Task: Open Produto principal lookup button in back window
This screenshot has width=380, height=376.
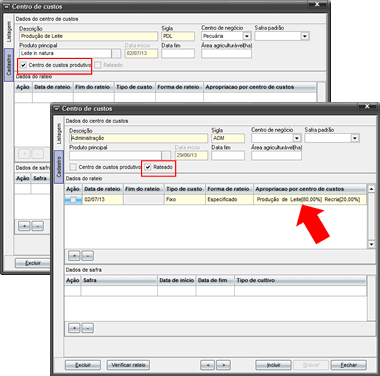Action: pos(116,53)
